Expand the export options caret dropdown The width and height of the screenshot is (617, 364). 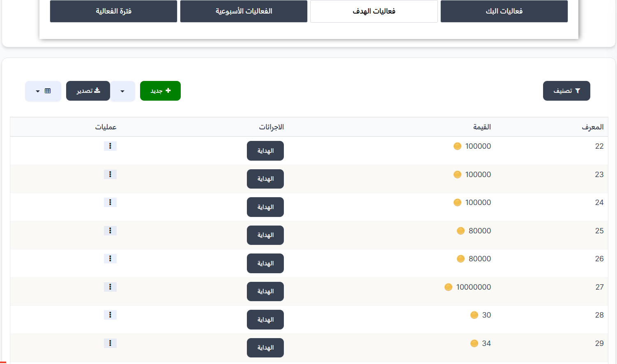tap(122, 91)
